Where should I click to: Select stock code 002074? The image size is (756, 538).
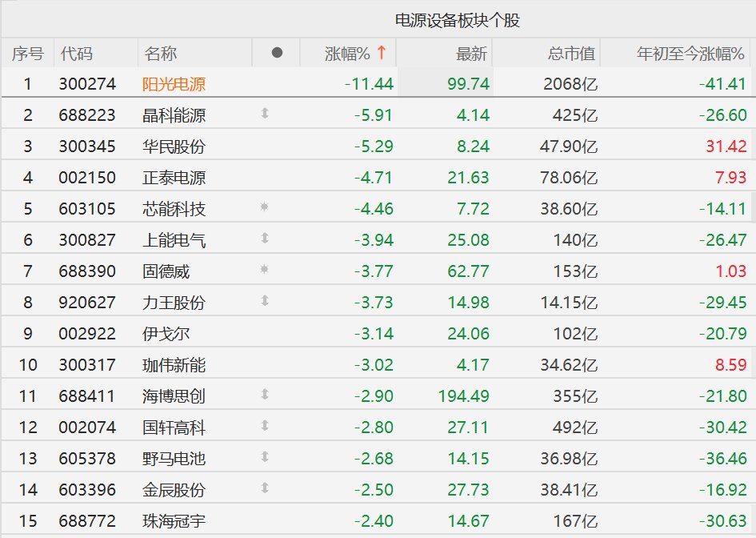click(x=87, y=428)
